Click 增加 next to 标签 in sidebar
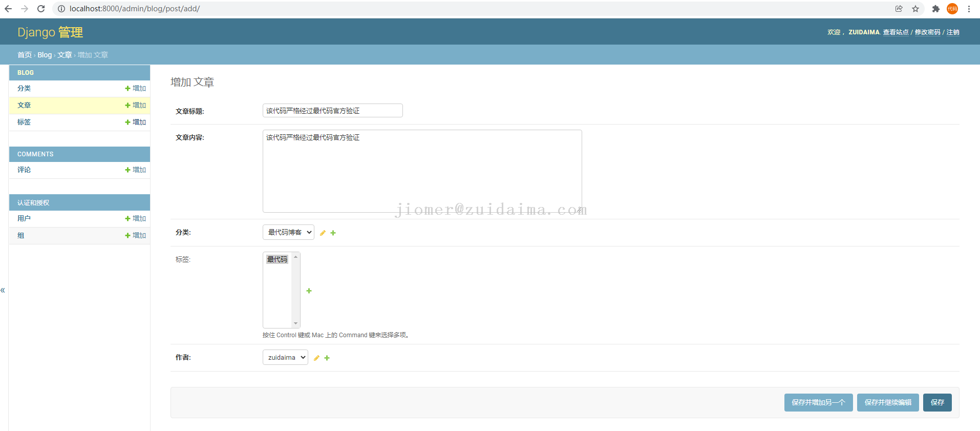Viewport: 980px width, 431px height. coord(136,122)
